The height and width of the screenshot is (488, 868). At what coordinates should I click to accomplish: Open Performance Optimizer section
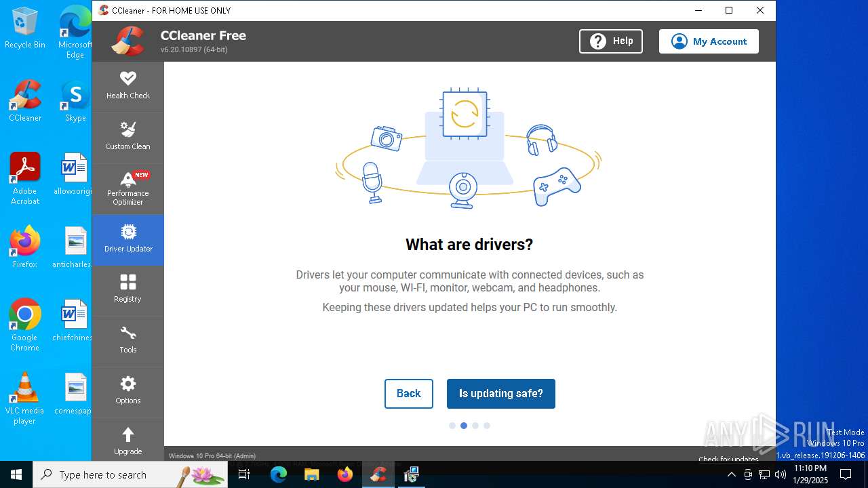coord(127,189)
